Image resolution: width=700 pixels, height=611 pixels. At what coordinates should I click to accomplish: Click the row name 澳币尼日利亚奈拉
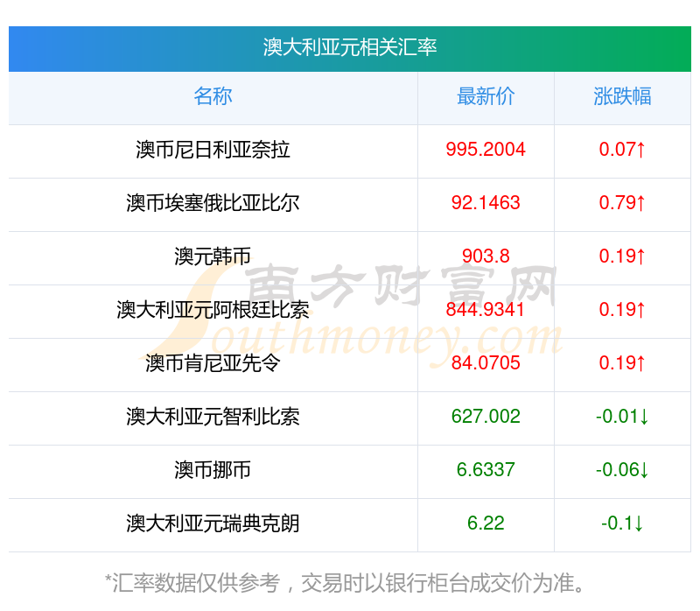[x=213, y=150]
